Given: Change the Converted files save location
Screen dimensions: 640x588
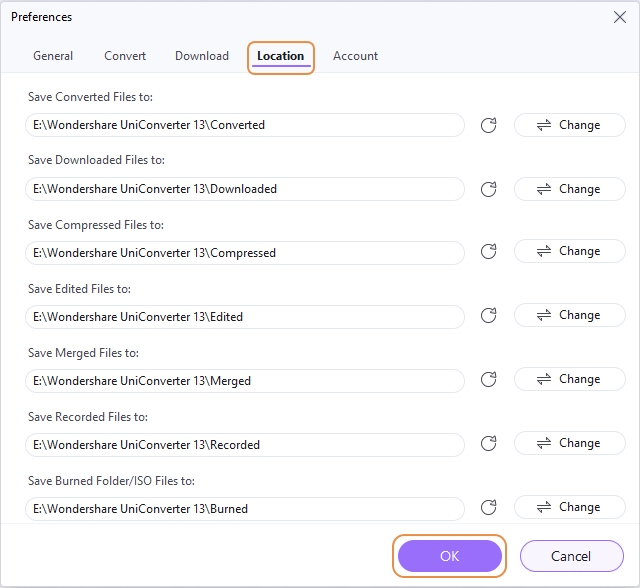Looking at the screenshot, I should tap(569, 125).
